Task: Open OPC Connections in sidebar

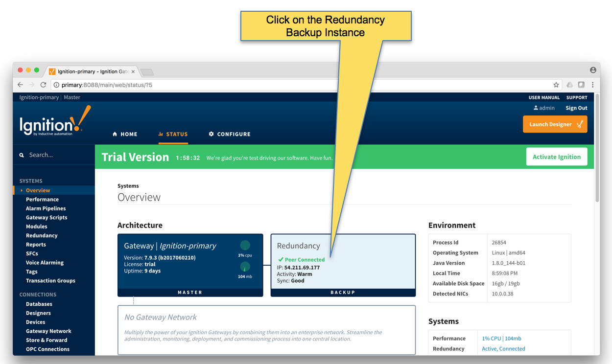Action: coord(47,349)
